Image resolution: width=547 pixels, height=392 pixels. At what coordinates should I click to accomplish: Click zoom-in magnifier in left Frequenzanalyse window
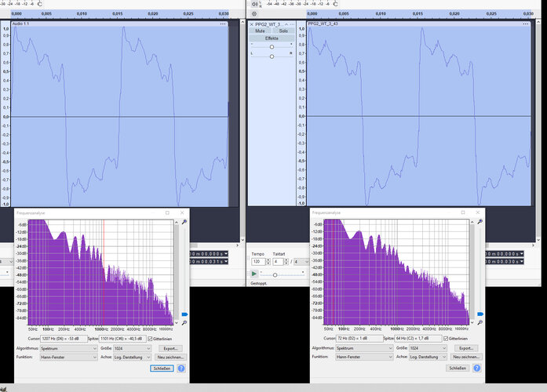(x=184, y=222)
